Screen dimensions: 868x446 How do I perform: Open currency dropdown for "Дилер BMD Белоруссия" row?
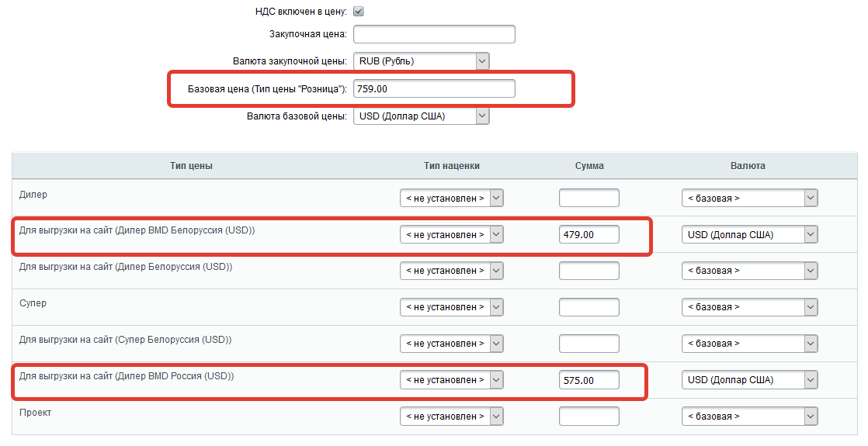[749, 234]
